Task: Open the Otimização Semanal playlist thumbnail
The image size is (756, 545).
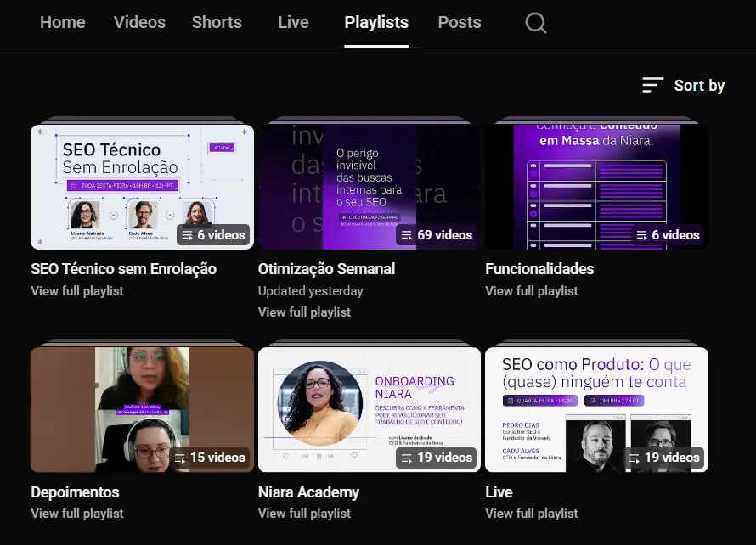Action: tap(370, 187)
